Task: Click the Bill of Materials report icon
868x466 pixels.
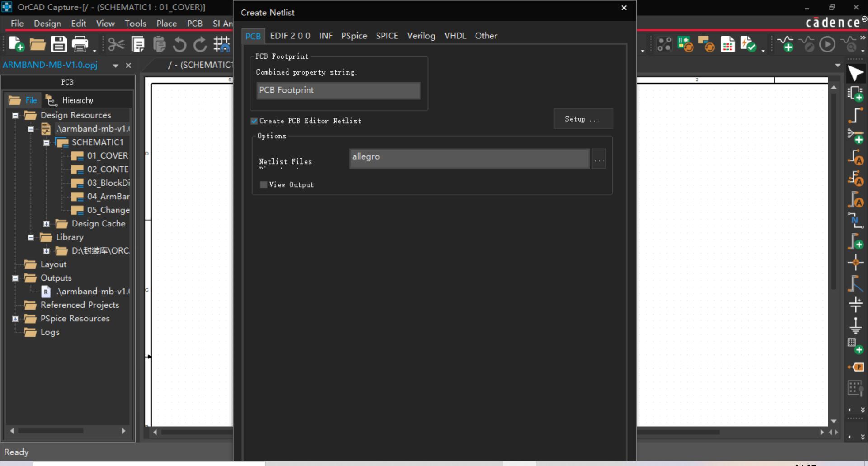Action: coord(727,44)
